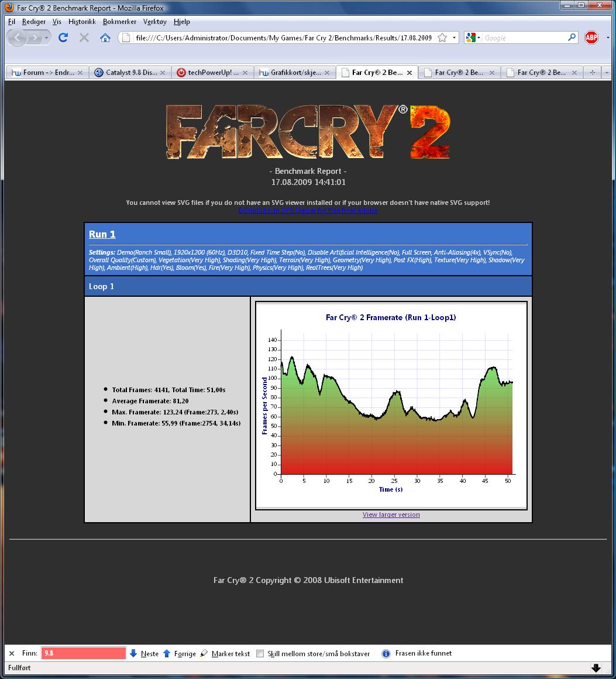The width and height of the screenshot is (616, 679).
Task: Open the list all tabs dropdown
Action: tap(607, 73)
